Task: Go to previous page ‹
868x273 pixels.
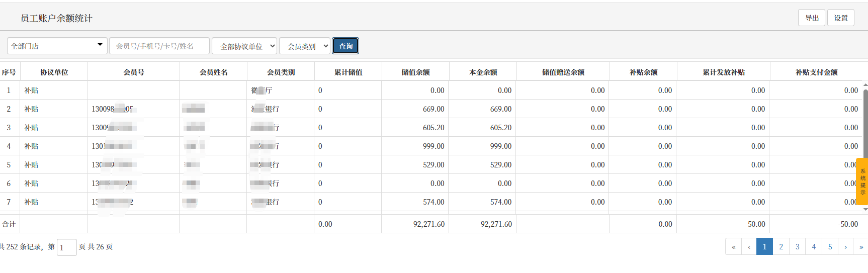Action: tap(749, 247)
